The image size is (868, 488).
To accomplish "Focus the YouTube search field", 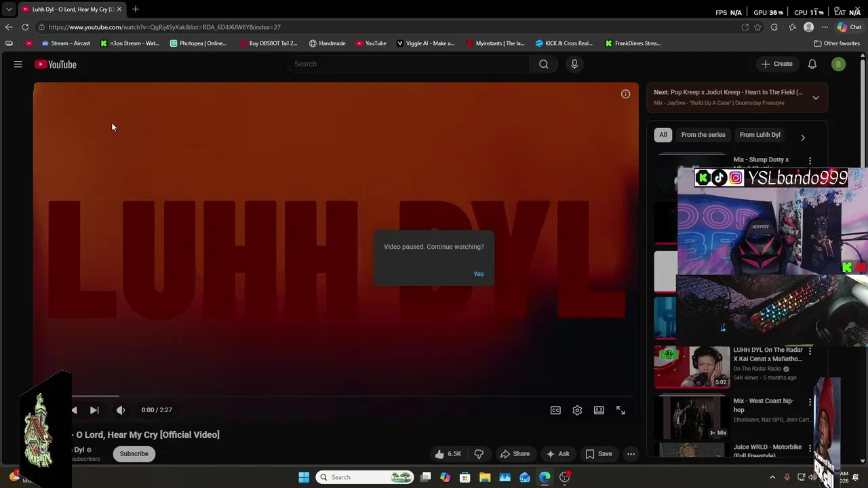I will pos(410,64).
